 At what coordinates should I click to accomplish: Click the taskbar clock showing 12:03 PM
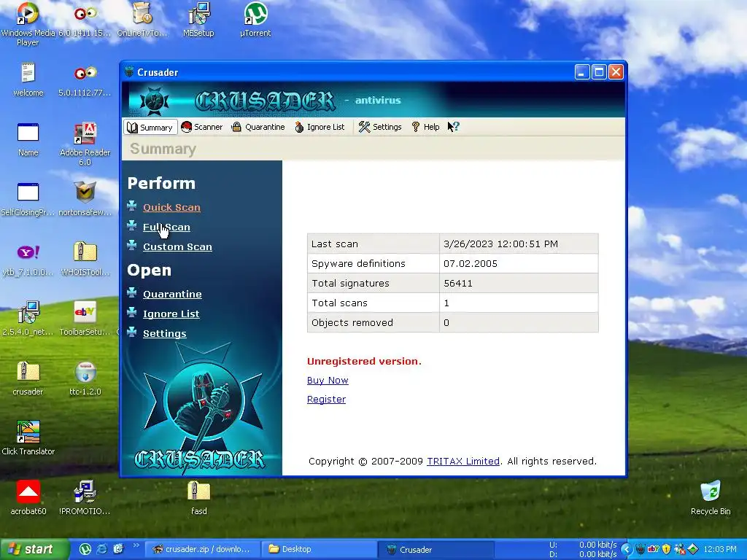720,549
